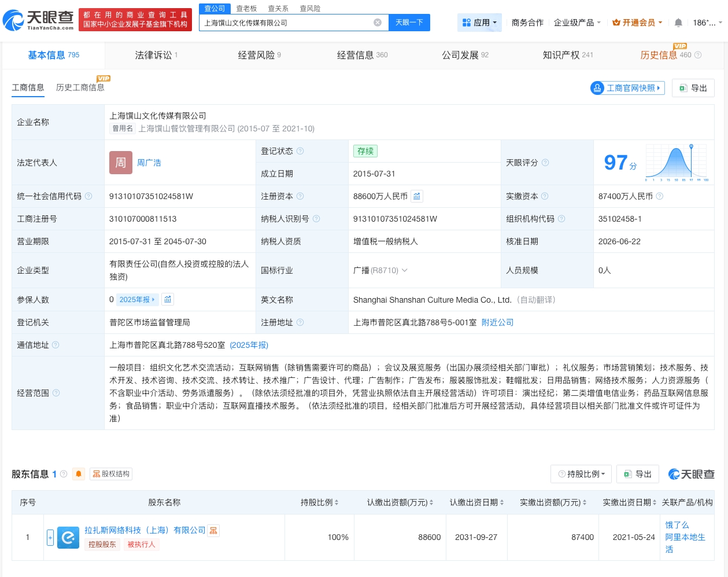728x577 pixels.
Task: Open the 2025年报 tag in 参保人数
Action: point(137,300)
